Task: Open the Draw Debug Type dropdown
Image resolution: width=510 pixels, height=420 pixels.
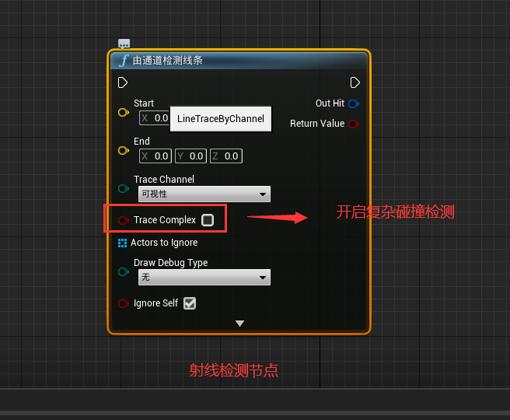Action: (204, 277)
